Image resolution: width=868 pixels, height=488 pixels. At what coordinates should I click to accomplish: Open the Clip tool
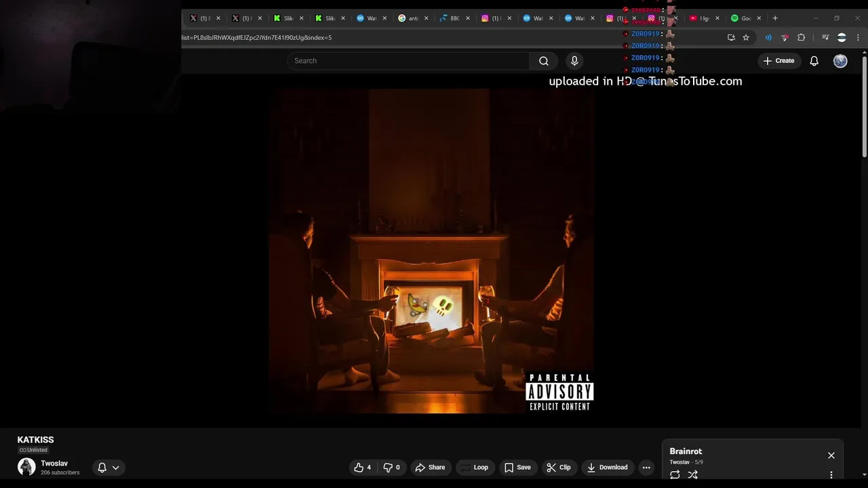pos(559,467)
